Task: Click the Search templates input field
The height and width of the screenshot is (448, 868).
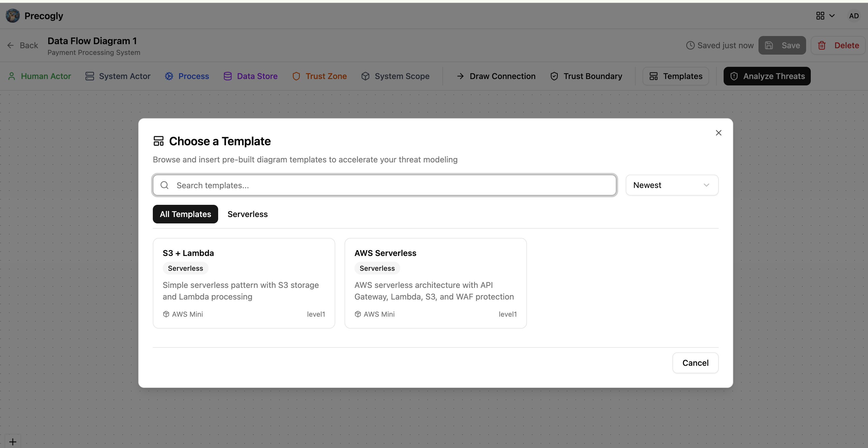Action: [384, 185]
